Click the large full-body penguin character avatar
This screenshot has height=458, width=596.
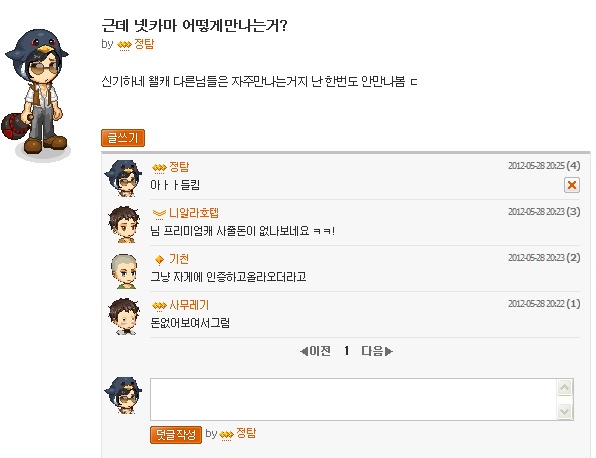[37, 95]
